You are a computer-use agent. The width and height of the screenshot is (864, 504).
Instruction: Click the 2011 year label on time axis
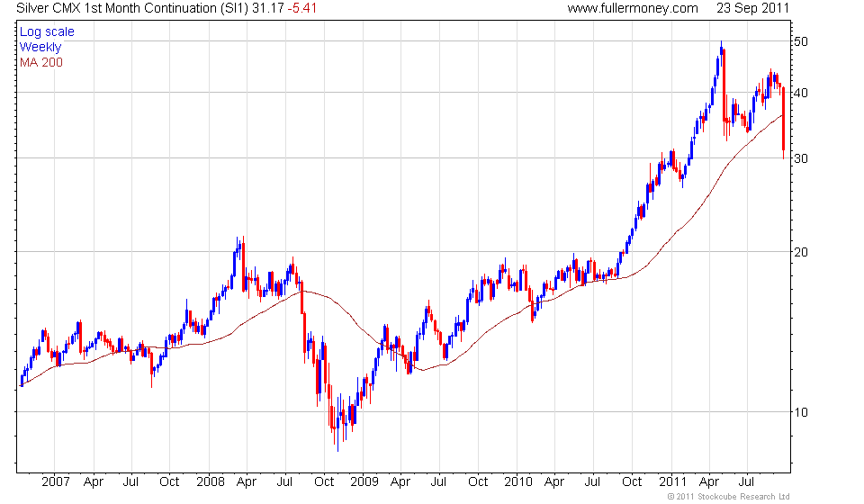point(672,482)
